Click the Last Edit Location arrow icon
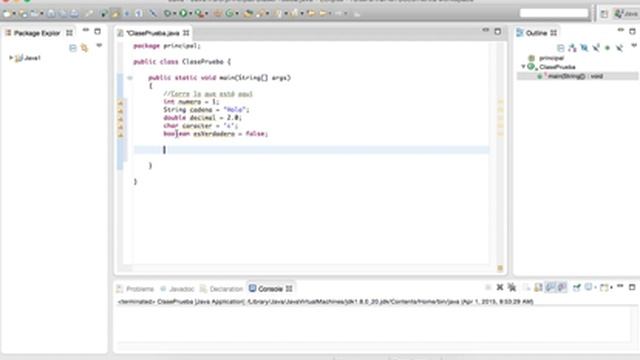Screen dimensions: 640x360 coord(311,14)
